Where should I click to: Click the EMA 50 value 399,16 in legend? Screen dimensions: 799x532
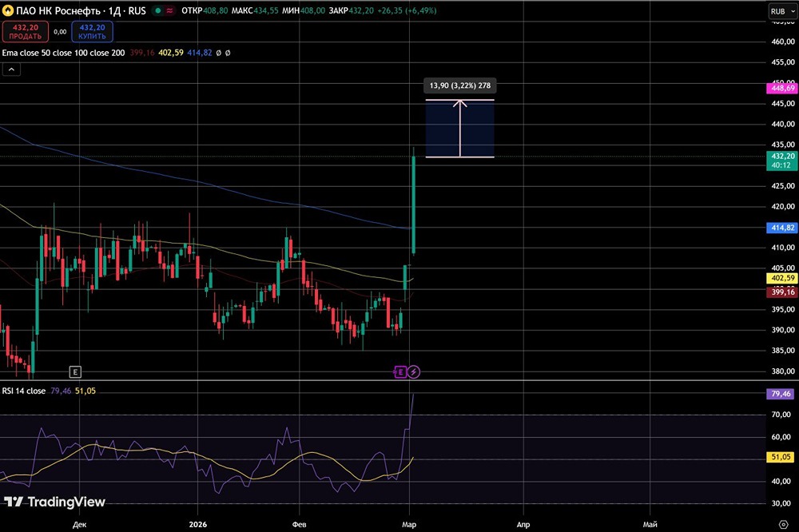(x=141, y=53)
